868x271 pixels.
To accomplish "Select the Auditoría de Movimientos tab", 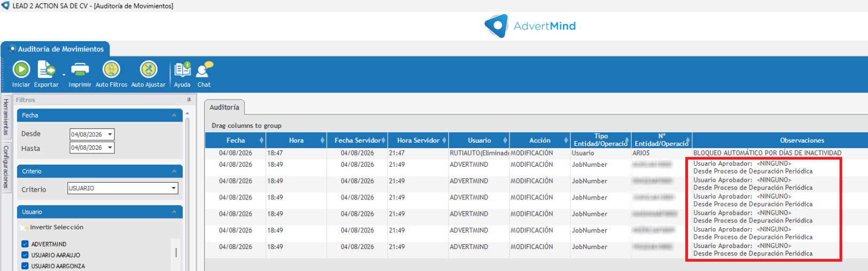I will tap(56, 49).
